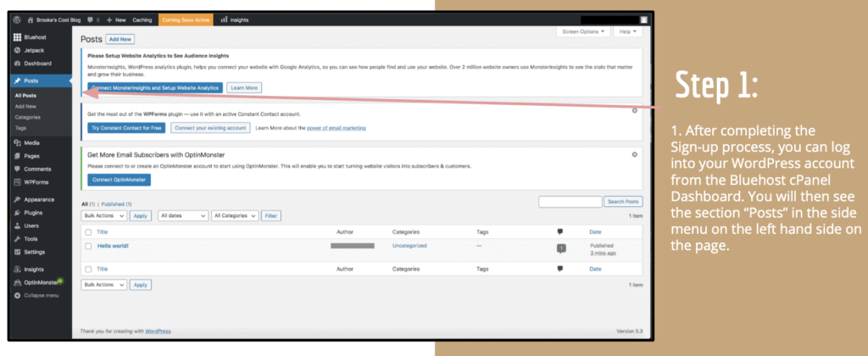Open the top Bulk Actions dropdown
The image size is (868, 356).
[x=104, y=216]
